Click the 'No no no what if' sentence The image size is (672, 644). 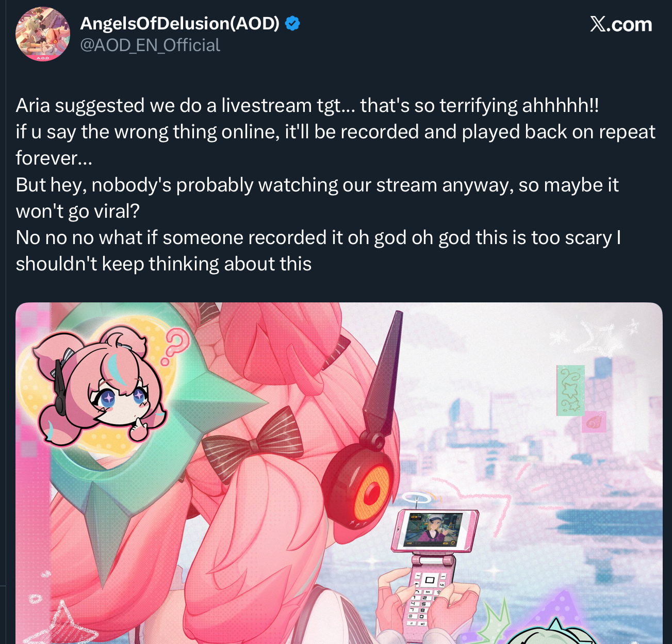(318, 251)
